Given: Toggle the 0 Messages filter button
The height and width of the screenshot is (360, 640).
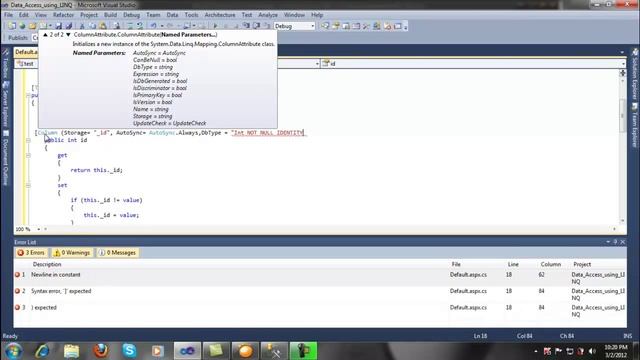Looking at the screenshot, I should click(x=117, y=253).
